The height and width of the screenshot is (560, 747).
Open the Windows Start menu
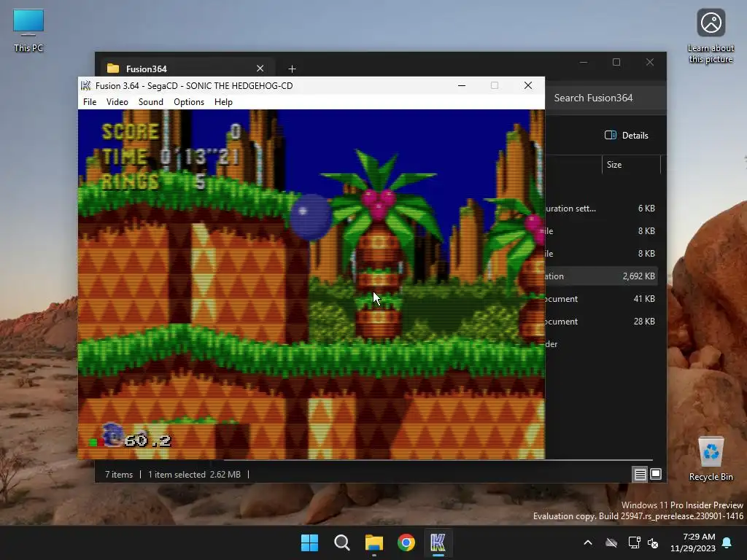[x=309, y=542]
